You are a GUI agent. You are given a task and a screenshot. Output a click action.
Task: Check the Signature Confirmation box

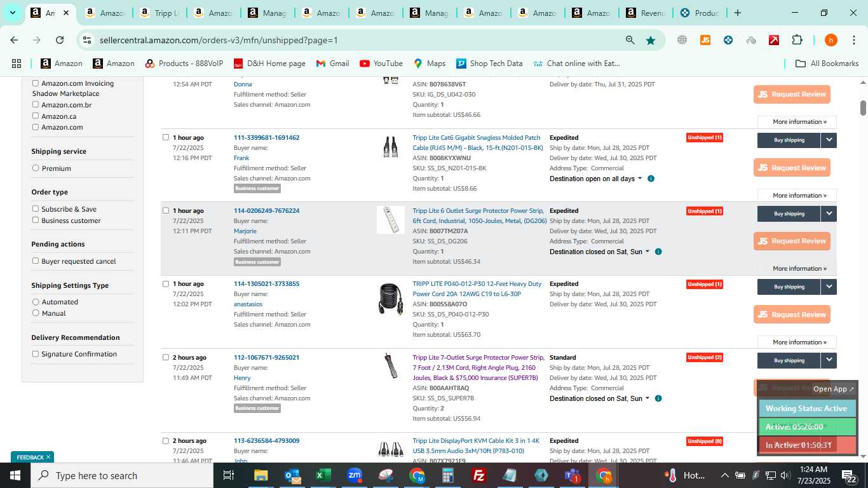36,354
